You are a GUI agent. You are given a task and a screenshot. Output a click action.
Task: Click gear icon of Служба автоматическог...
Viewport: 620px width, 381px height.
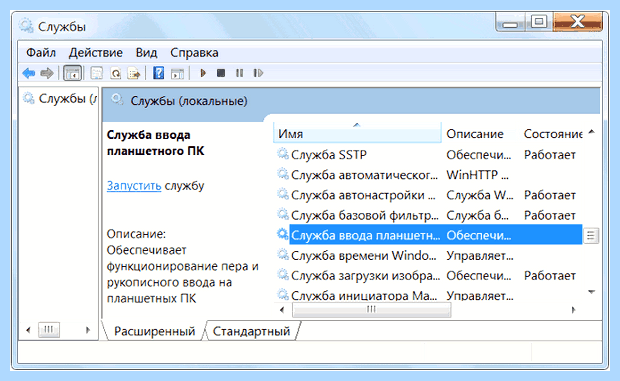(x=282, y=174)
